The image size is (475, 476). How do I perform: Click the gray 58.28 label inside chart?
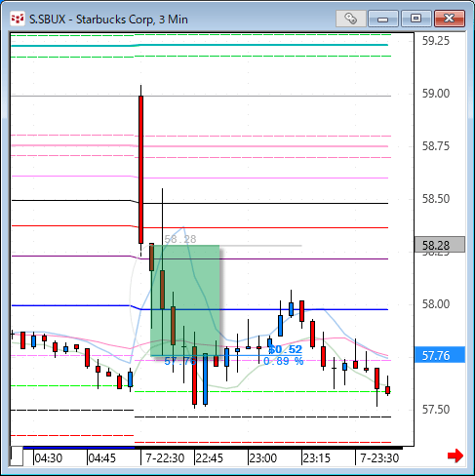[x=180, y=239]
